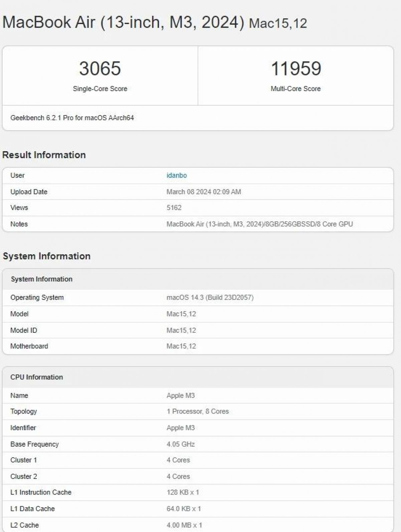
Task: Click the Views count 5162
Action: [x=174, y=208]
